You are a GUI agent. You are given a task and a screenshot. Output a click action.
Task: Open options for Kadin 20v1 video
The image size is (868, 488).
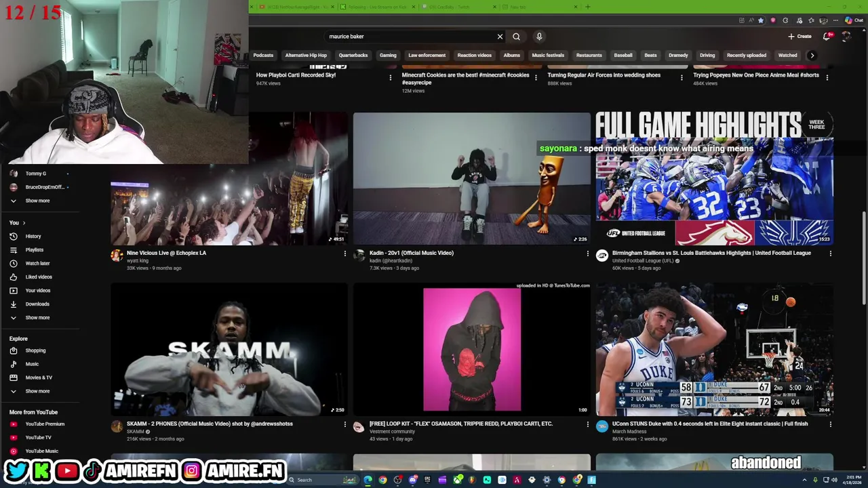pos(587,253)
